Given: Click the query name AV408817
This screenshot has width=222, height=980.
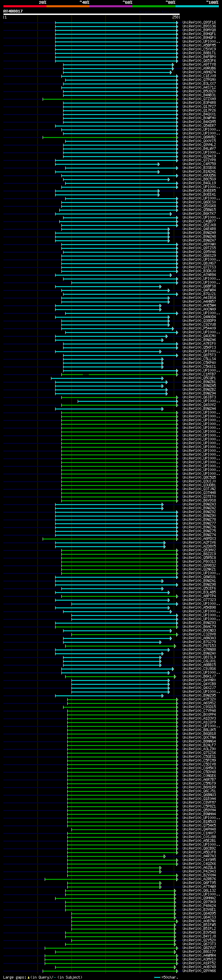Looking at the screenshot, I should coord(13,11).
